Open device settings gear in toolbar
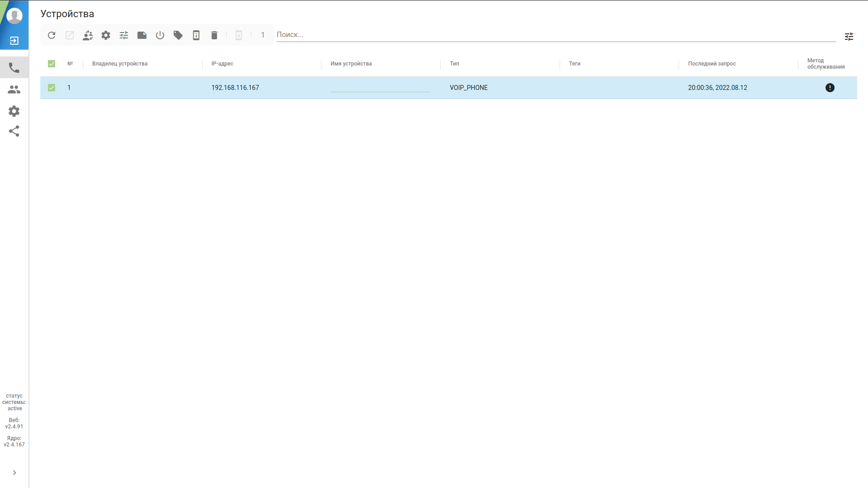Viewport: 868px width, 488px height. [106, 35]
